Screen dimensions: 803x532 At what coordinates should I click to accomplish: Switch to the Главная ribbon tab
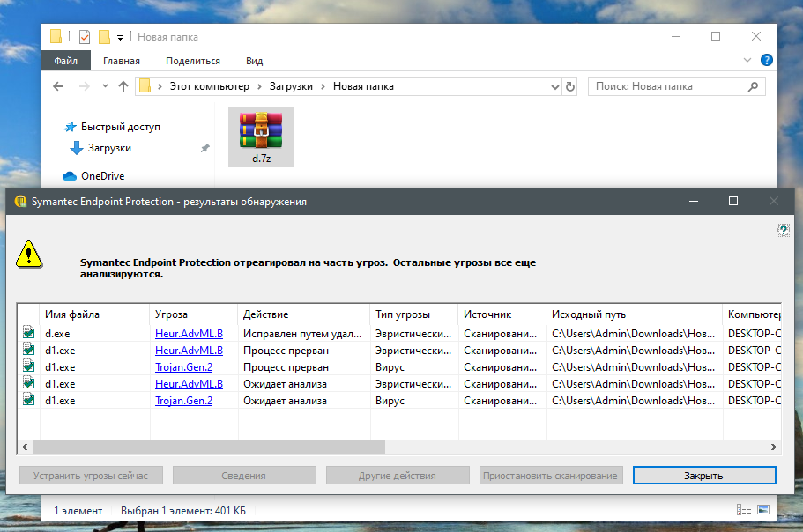coord(122,61)
